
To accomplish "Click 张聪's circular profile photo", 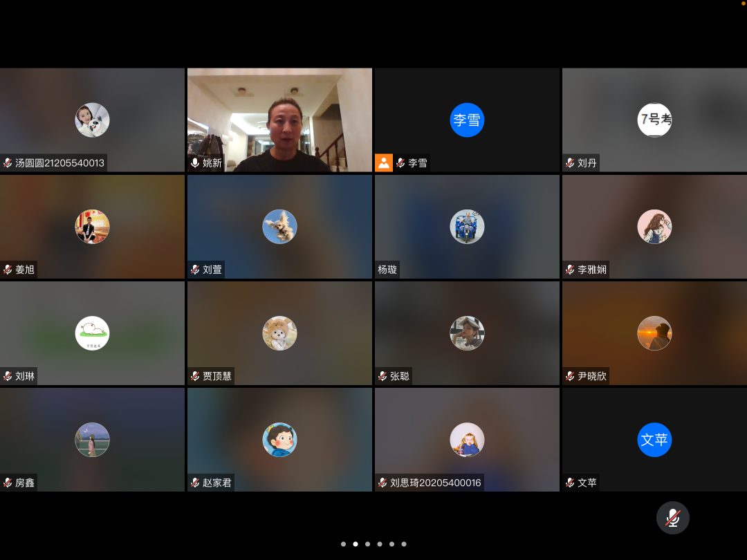I will (467, 333).
